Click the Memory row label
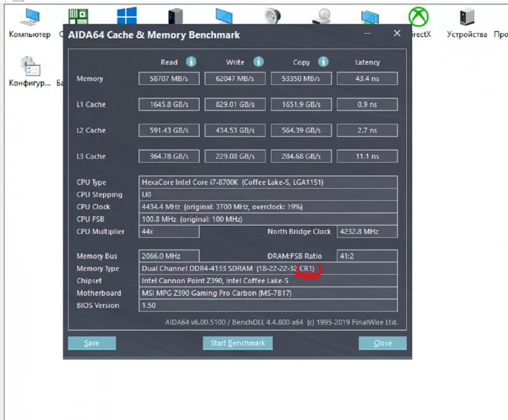The width and height of the screenshot is (508, 420). [x=90, y=79]
